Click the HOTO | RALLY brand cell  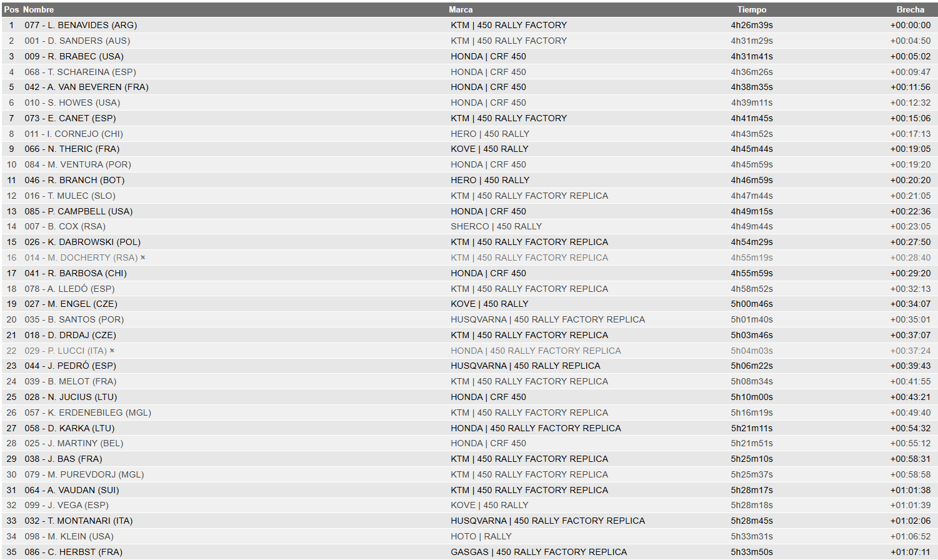pos(481,536)
